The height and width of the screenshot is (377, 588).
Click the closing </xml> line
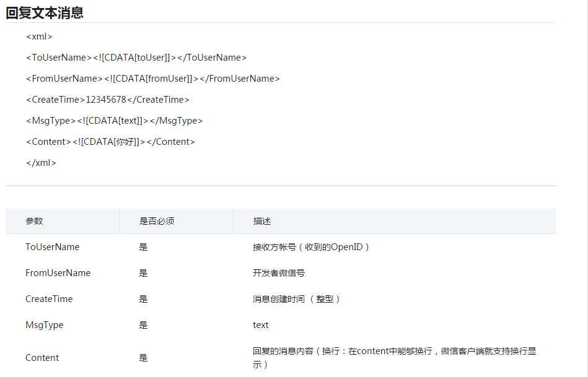42,163
